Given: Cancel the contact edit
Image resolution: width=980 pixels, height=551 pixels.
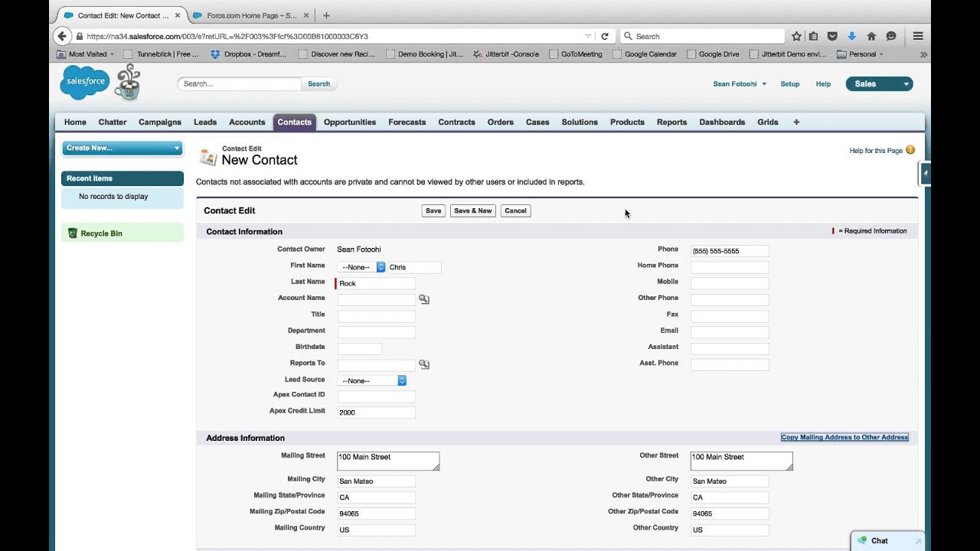Looking at the screenshot, I should point(515,210).
